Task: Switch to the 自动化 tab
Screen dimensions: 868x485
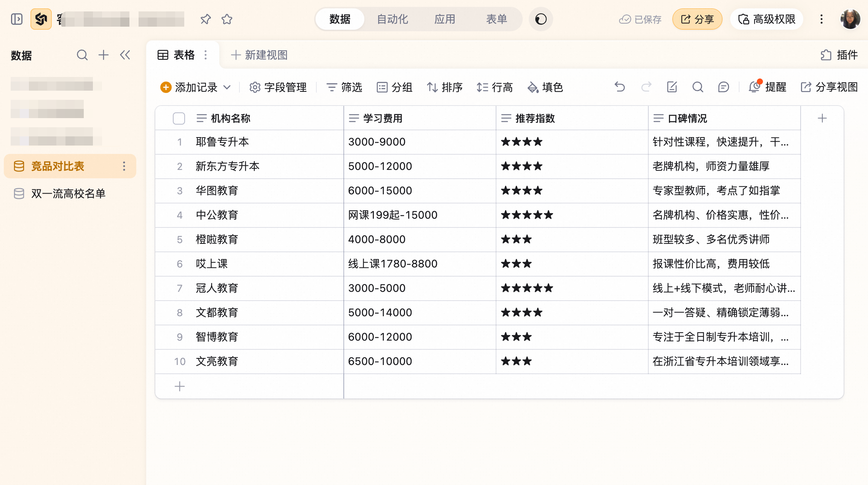Action: 392,19
